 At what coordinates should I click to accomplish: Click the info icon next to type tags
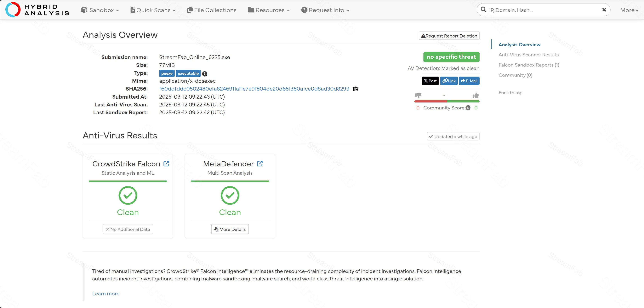click(x=204, y=74)
